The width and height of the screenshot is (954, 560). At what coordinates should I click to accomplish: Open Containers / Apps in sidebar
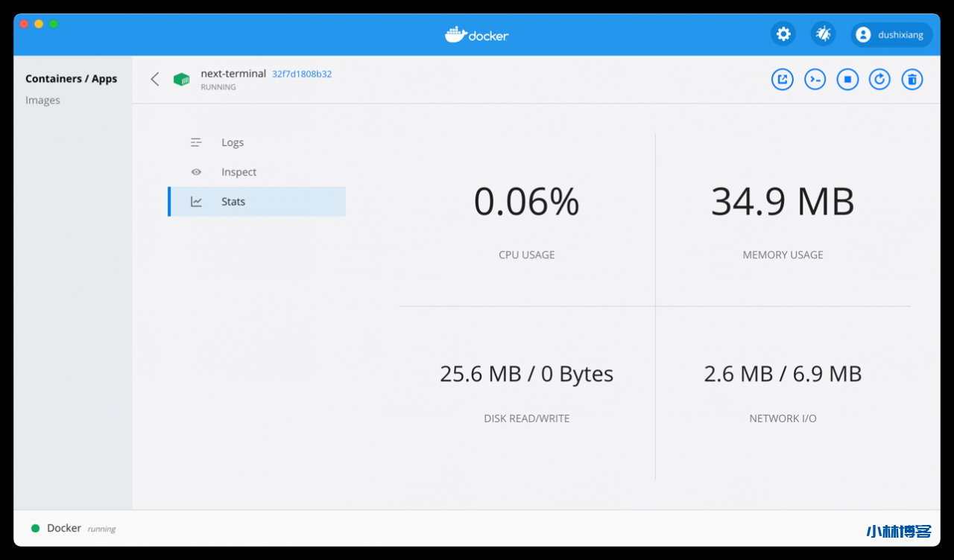[x=71, y=79]
